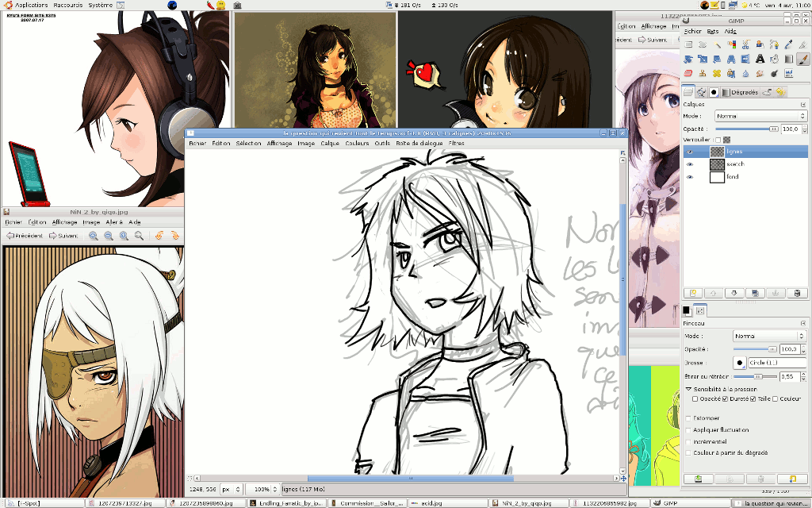Screen dimensions: 812x508
Task: Create a new layer in Calques panel
Action: tap(693, 294)
